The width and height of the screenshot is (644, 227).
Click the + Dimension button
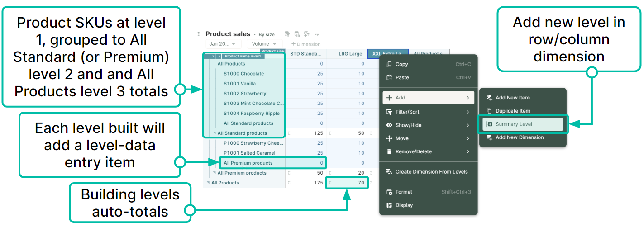[x=306, y=44]
